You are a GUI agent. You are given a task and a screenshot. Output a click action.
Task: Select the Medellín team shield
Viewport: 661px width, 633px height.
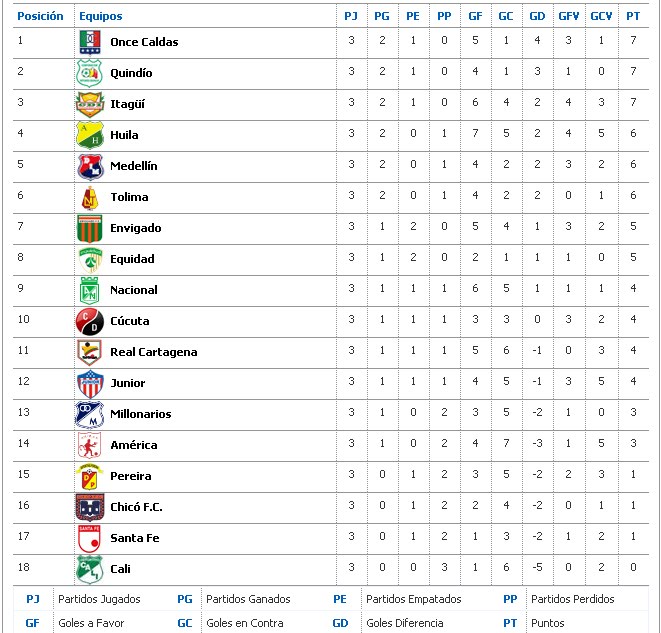coord(90,166)
